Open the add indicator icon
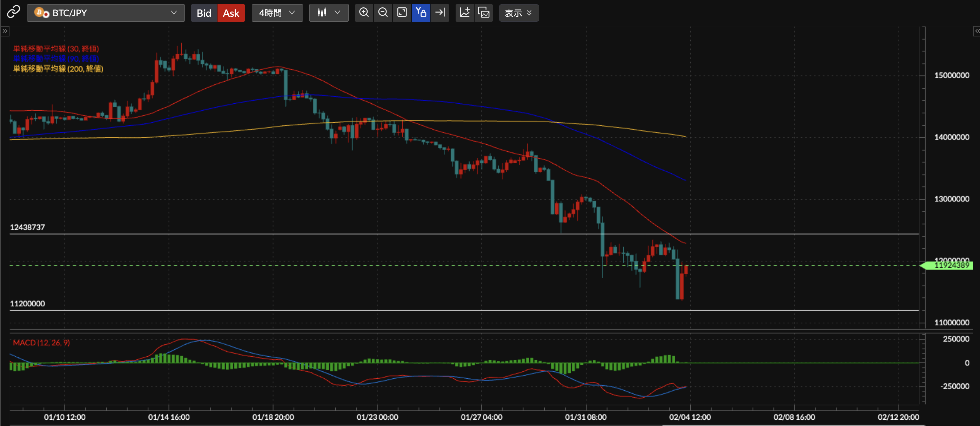 [x=464, y=13]
